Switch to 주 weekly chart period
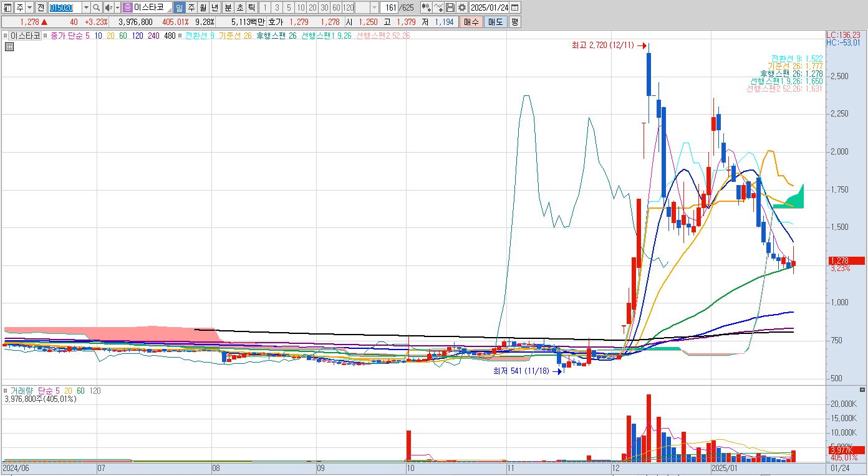The width and height of the screenshot is (868, 476). pos(191,7)
